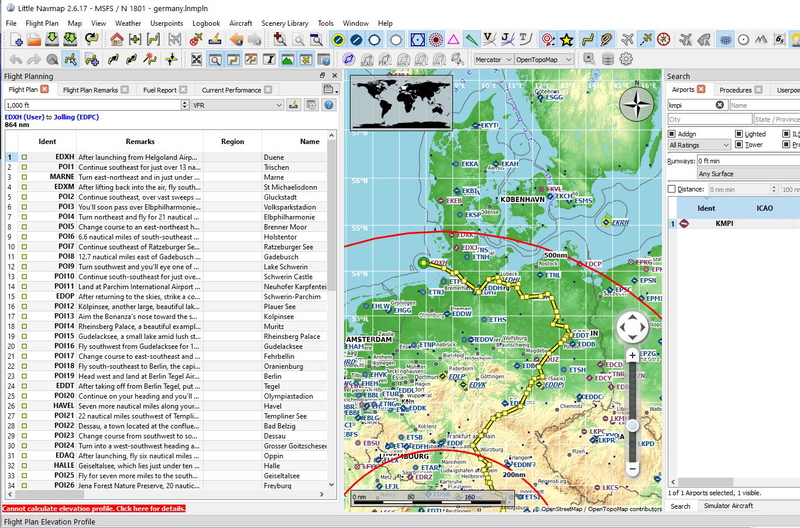800x528 pixels.
Task: Toggle flight plan display (yellow route icon)
Action: [x=588, y=39]
